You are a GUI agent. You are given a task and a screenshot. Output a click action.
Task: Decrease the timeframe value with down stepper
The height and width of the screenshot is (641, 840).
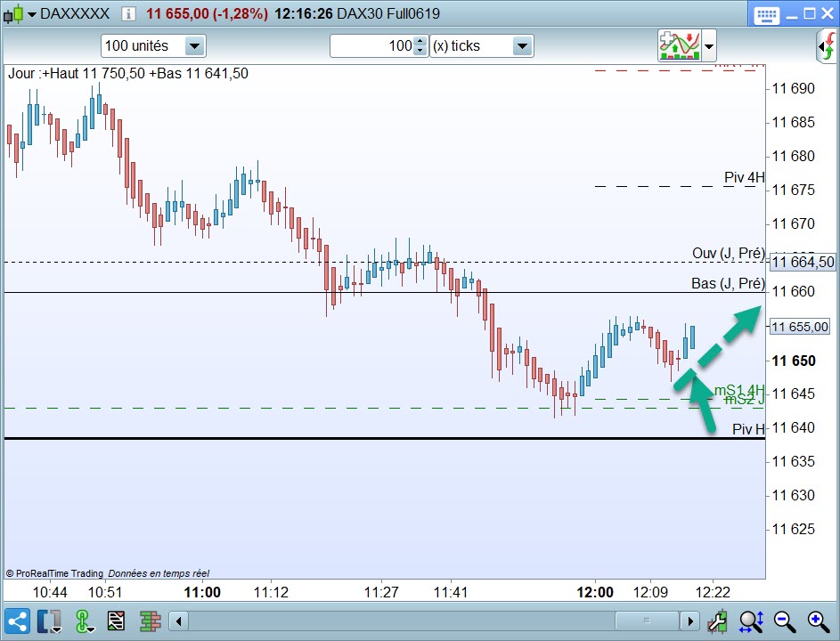coord(421,52)
